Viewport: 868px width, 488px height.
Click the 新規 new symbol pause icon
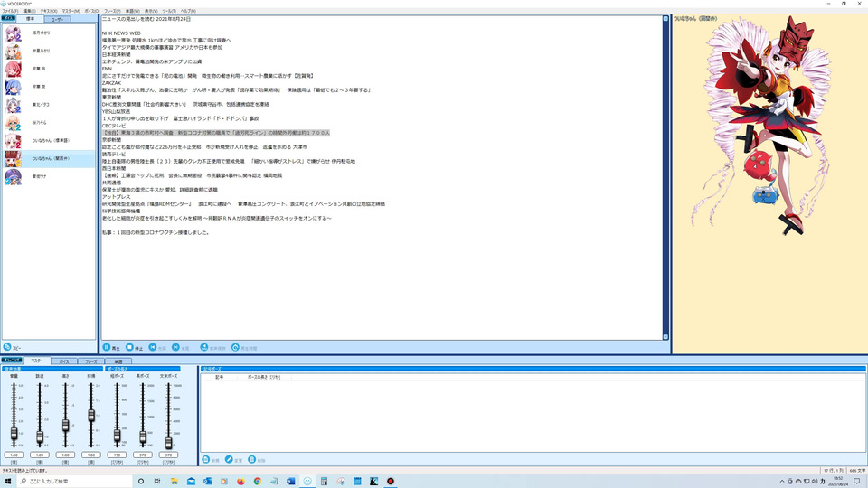coord(206,460)
